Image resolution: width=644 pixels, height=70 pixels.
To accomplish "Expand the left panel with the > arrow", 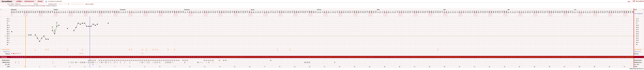I will 1,9.
